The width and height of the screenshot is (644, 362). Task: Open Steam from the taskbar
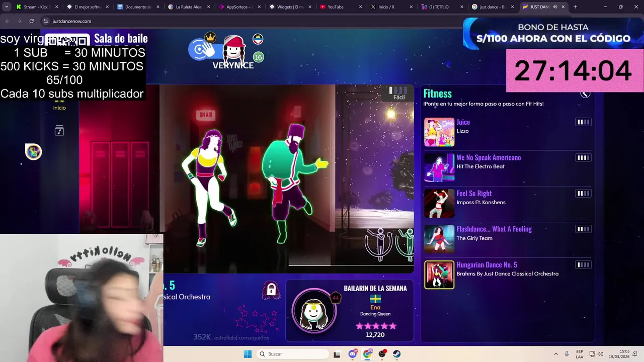tap(397, 354)
